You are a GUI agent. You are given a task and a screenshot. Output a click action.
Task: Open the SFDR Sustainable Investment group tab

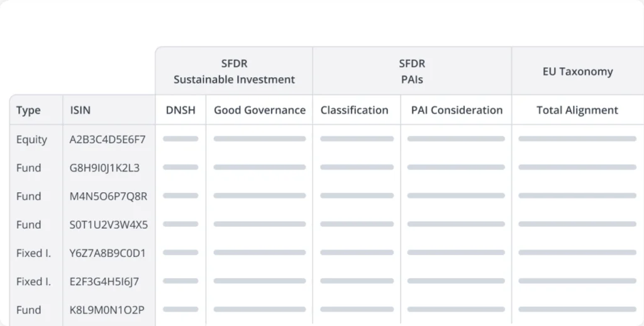click(x=234, y=72)
